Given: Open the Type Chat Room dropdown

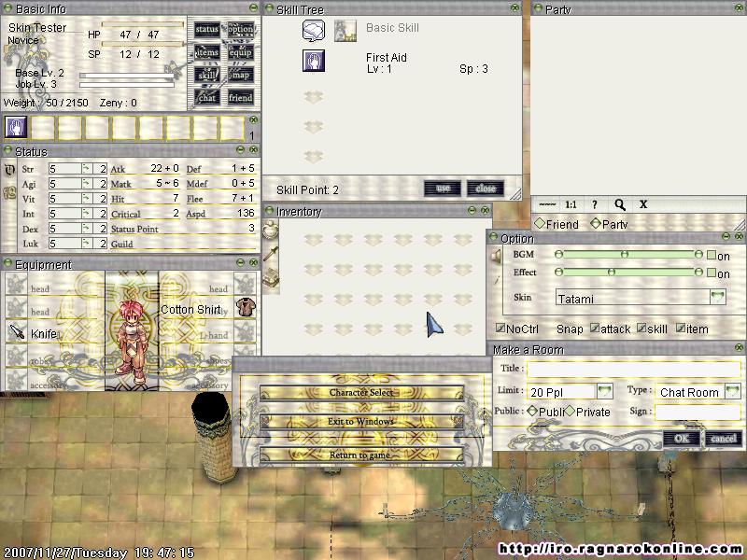Looking at the screenshot, I should point(732,391).
